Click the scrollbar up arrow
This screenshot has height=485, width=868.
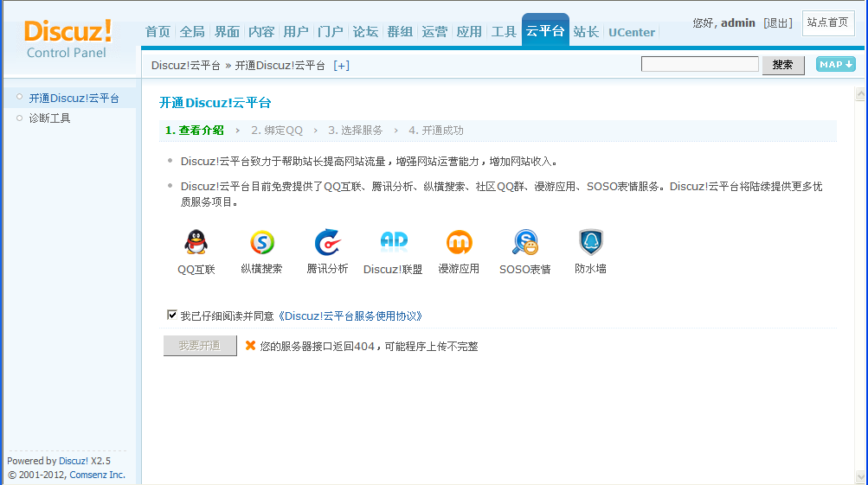point(861,93)
